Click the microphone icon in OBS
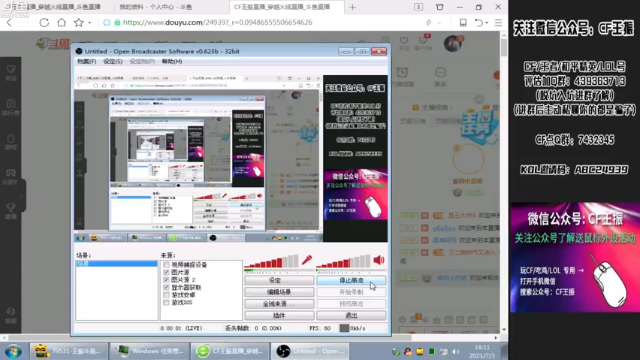The height and width of the screenshot is (360, 640). click(x=307, y=260)
